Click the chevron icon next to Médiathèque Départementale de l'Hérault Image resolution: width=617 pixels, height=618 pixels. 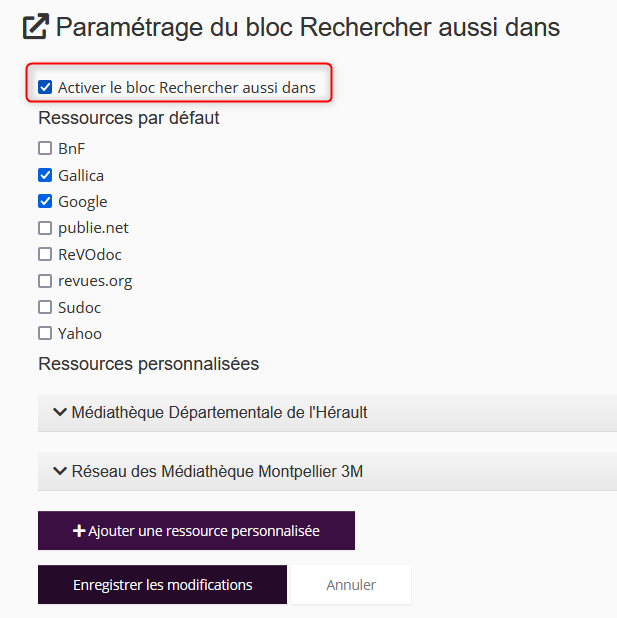coord(60,412)
